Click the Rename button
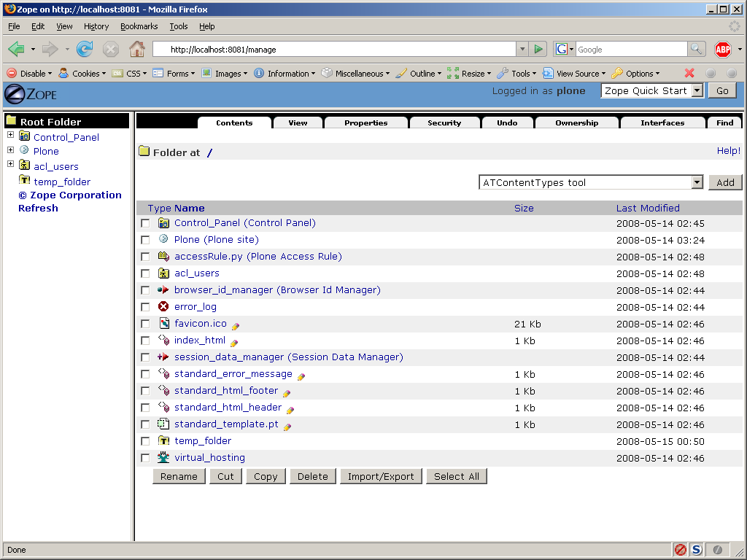747x560 pixels. (179, 476)
